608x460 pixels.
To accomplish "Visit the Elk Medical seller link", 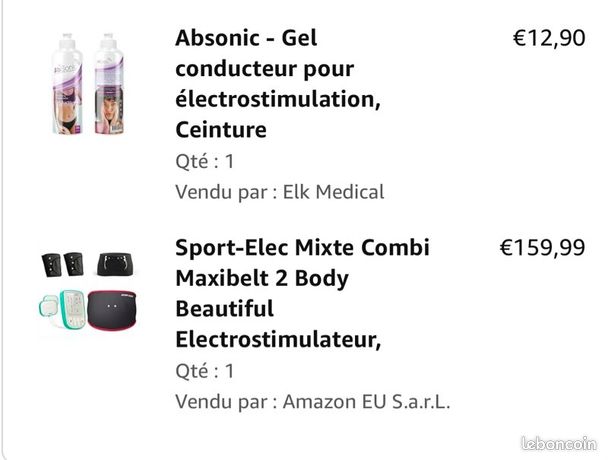I will click(333, 192).
